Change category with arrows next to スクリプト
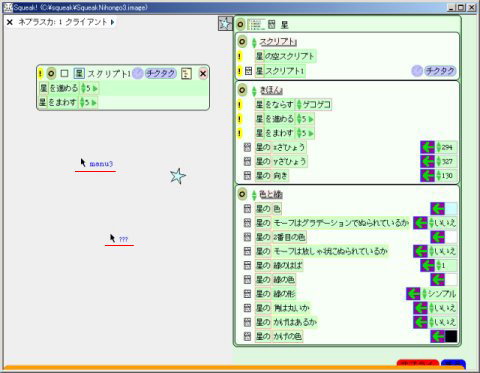The width and height of the screenshot is (480, 373). (x=254, y=43)
